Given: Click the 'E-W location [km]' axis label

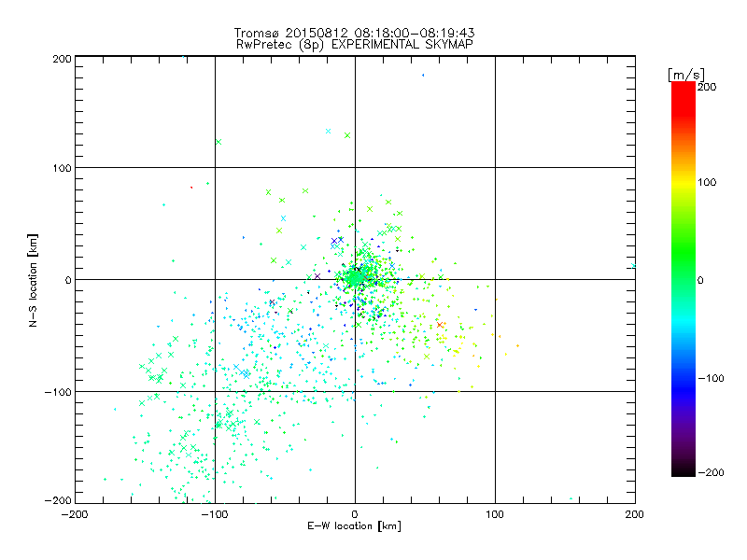Looking at the screenshot, I should coord(354,525).
